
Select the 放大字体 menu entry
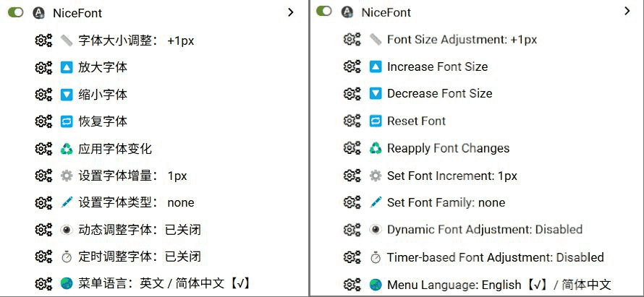(103, 67)
